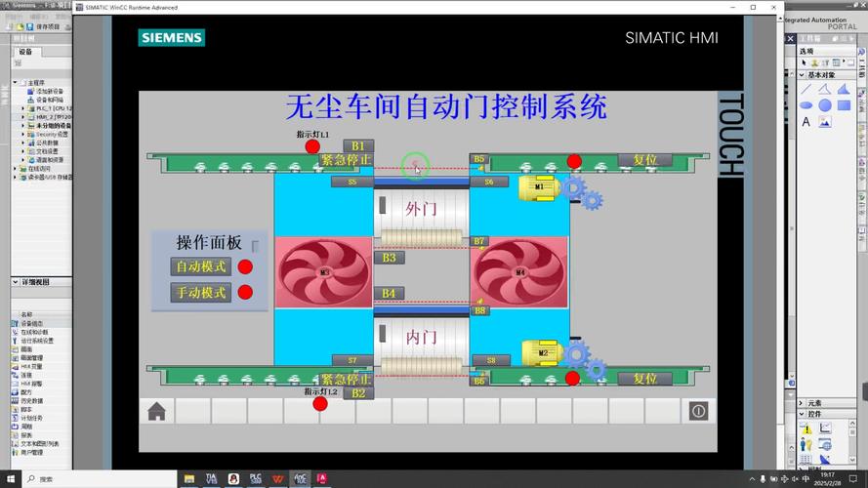Click red lamp beside upper 复位 button
This screenshot has height=488, width=868.
coord(574,161)
